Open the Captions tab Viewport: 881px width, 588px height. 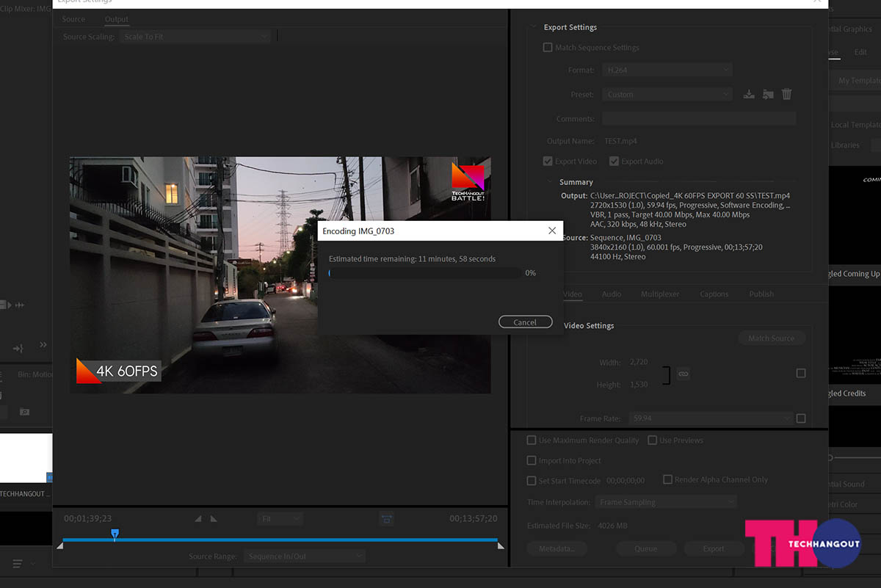[714, 294]
